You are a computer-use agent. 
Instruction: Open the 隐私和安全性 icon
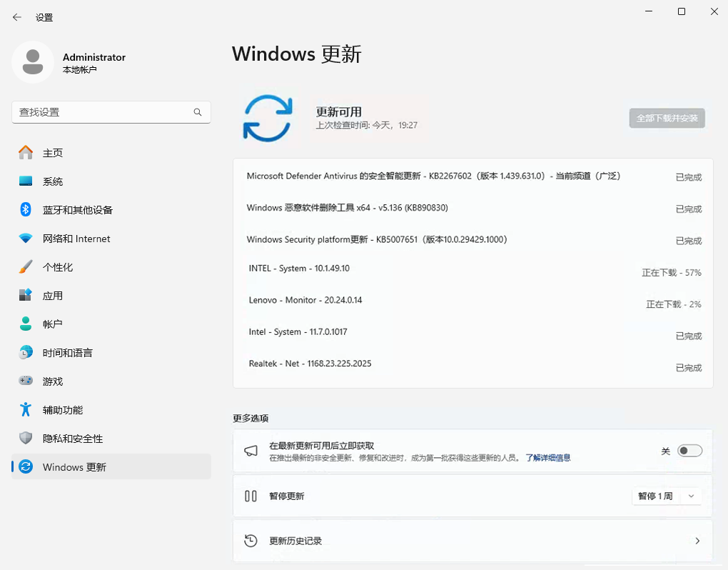29,439
